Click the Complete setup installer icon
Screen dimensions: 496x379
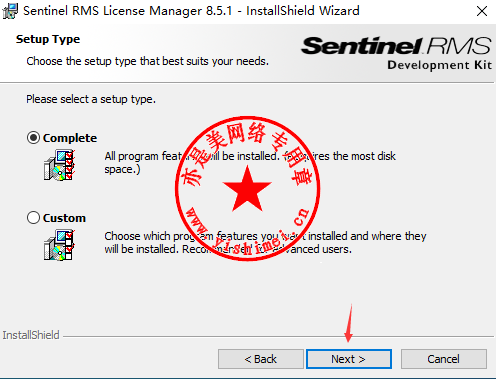[x=59, y=165]
